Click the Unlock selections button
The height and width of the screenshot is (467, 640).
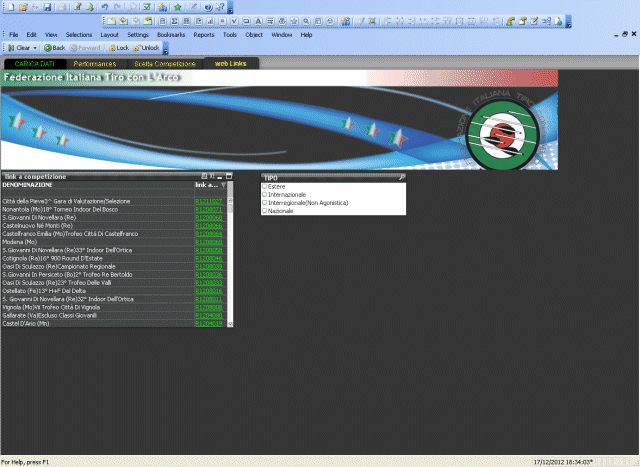147,48
